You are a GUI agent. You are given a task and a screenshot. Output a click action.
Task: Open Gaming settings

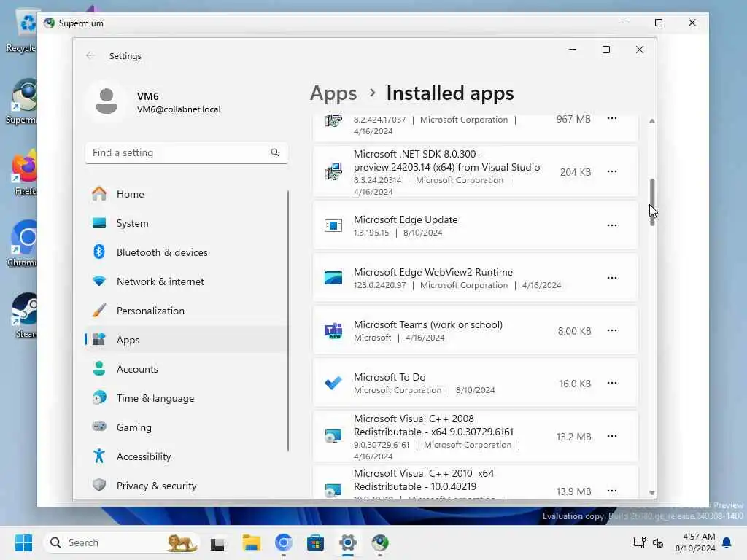186,427
